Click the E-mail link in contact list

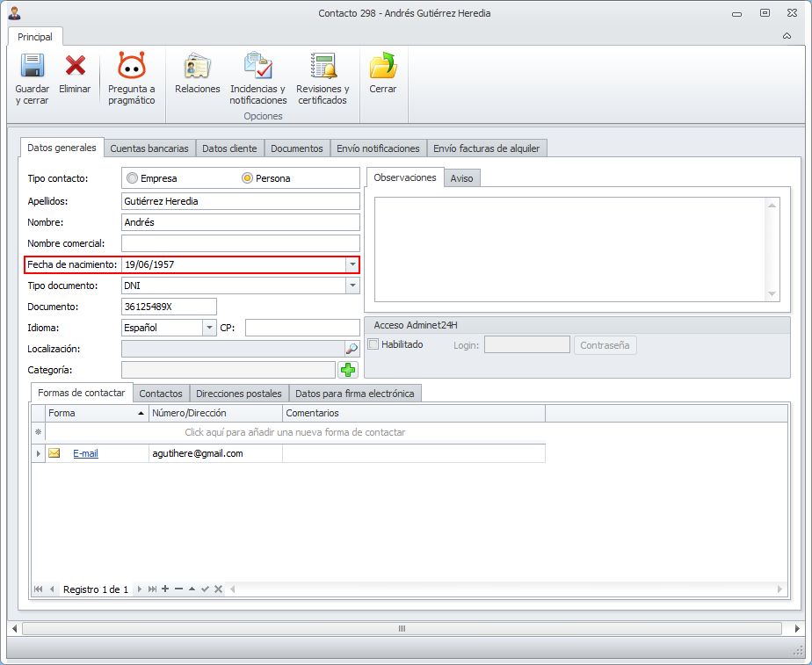pyautogui.click(x=85, y=453)
